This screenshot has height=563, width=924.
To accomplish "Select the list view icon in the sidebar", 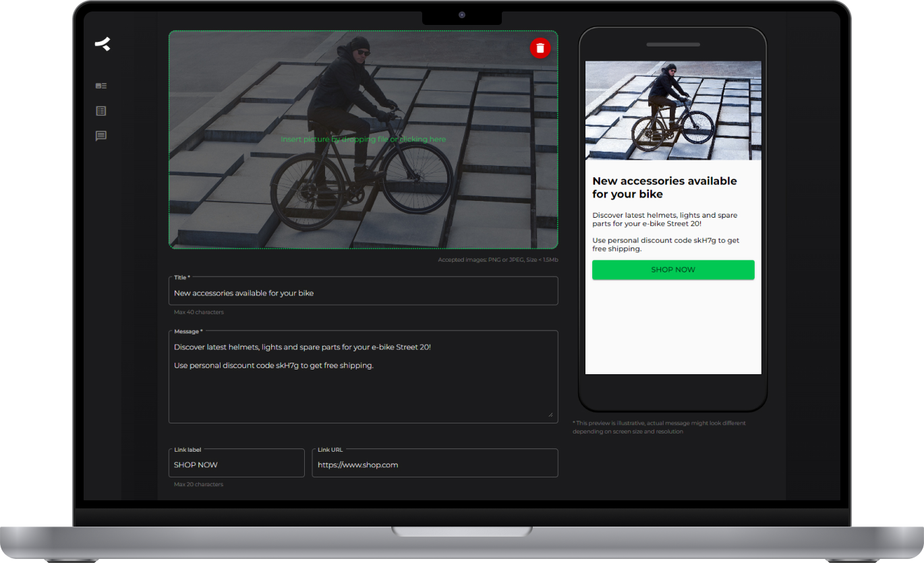I will coord(101,111).
